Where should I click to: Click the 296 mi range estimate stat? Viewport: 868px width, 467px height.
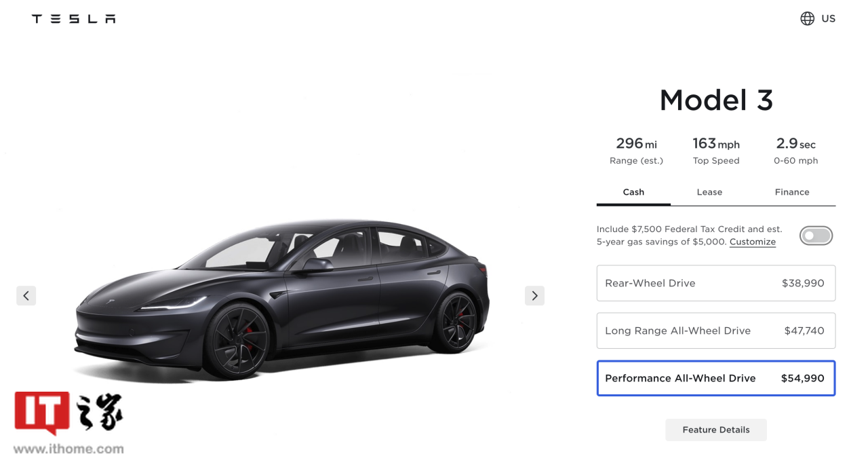636,151
